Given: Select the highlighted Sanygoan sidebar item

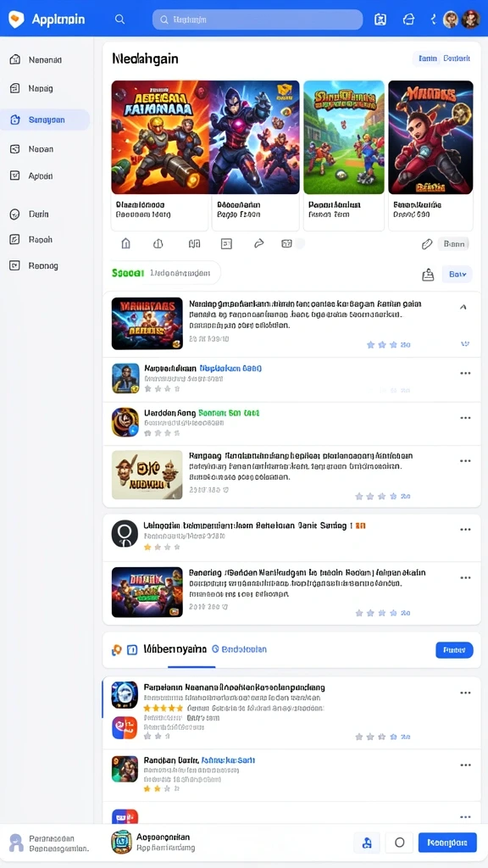Looking at the screenshot, I should [45, 120].
